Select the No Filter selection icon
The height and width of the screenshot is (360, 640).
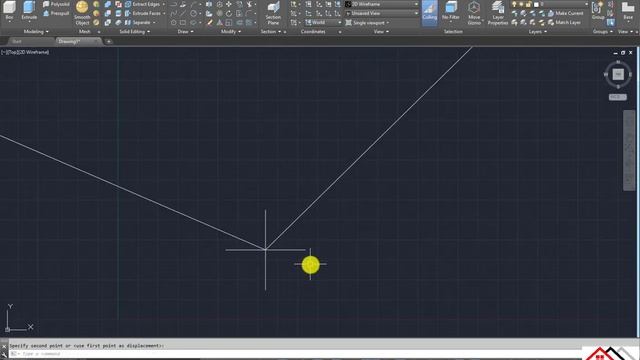tap(451, 10)
